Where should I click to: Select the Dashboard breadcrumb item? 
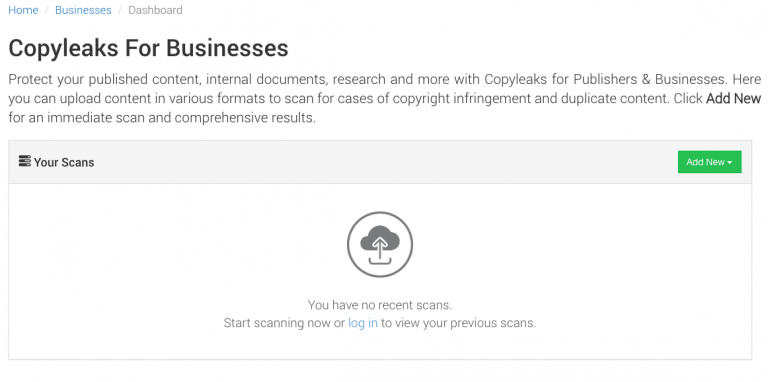click(x=155, y=10)
